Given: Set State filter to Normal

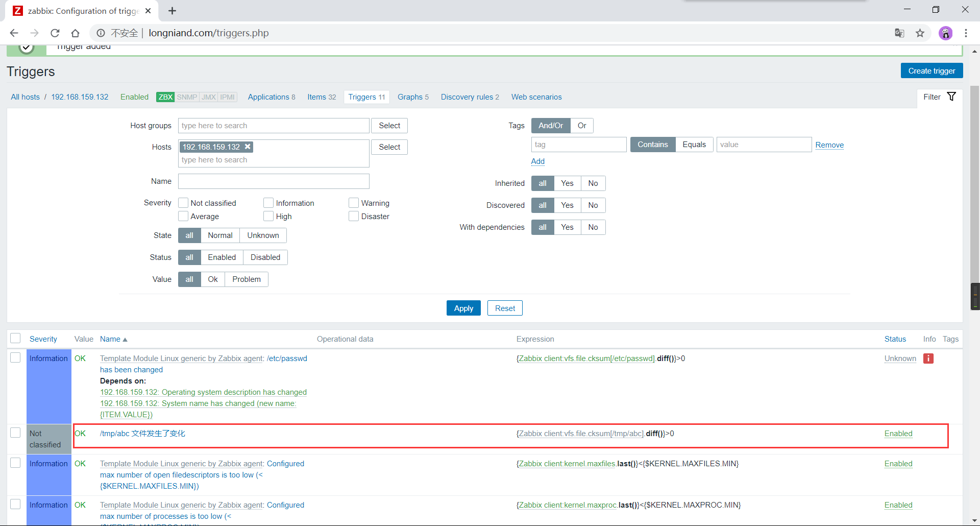Looking at the screenshot, I should [220, 235].
